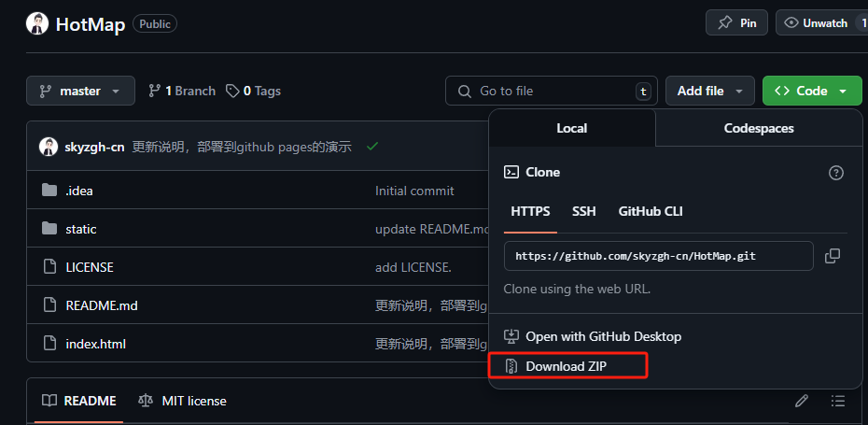Click the LICENSE file icon
868x425 pixels.
click(x=49, y=266)
